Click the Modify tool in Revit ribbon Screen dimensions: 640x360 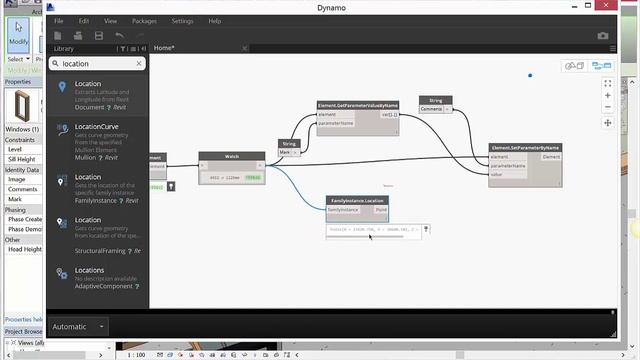coord(19,35)
